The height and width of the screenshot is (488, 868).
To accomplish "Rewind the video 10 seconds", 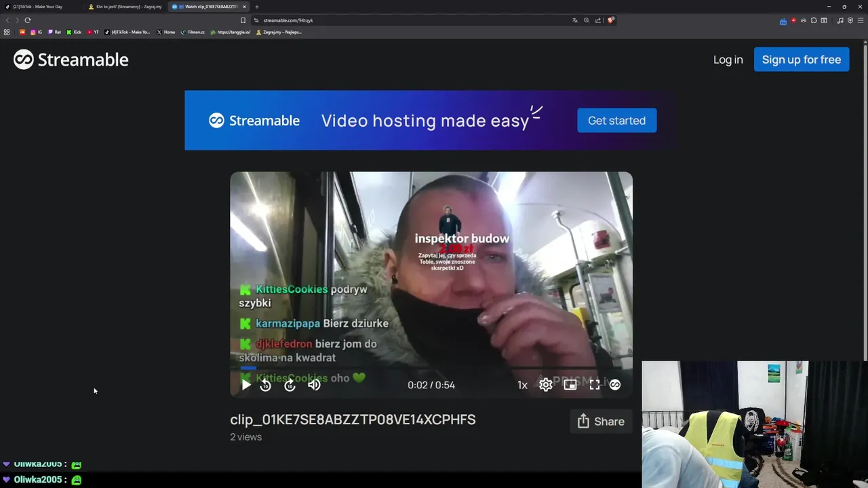I will tap(266, 385).
